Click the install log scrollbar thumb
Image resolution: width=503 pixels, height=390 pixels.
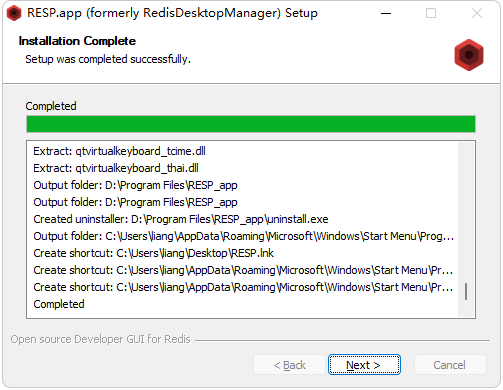coord(466,291)
